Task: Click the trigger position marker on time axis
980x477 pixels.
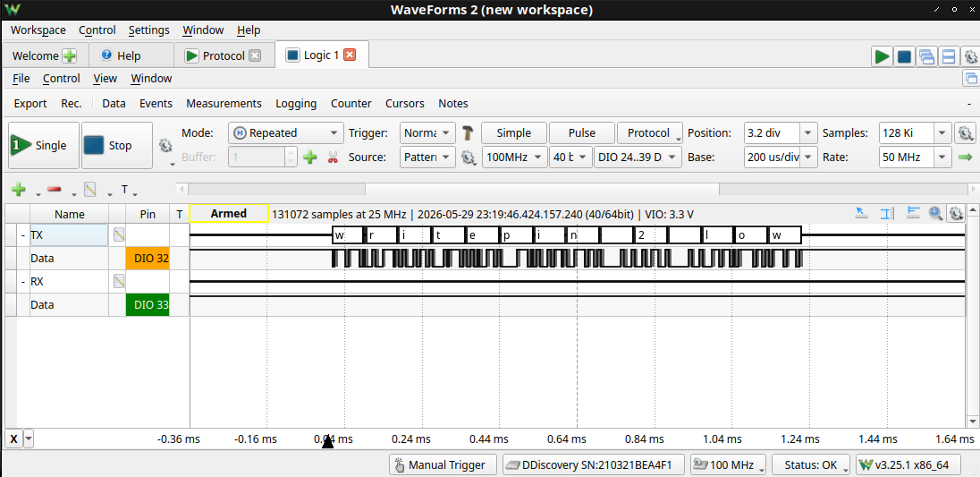Action: [327, 443]
